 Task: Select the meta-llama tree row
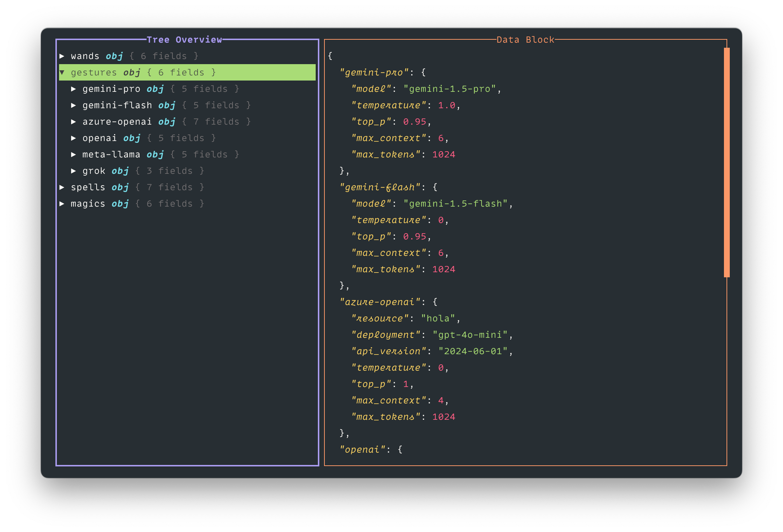coord(187,154)
